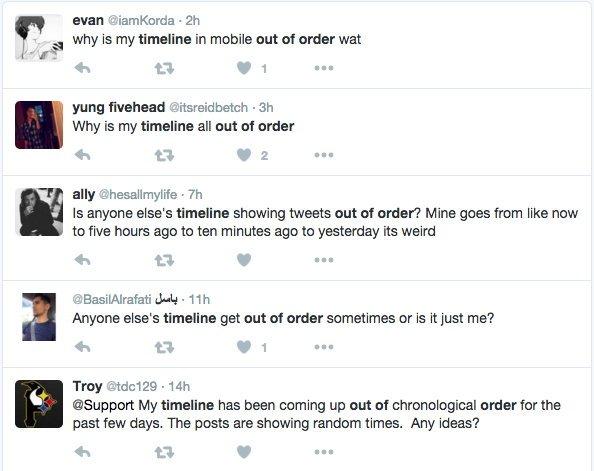Open the @tdc129 profile handle

point(131,387)
